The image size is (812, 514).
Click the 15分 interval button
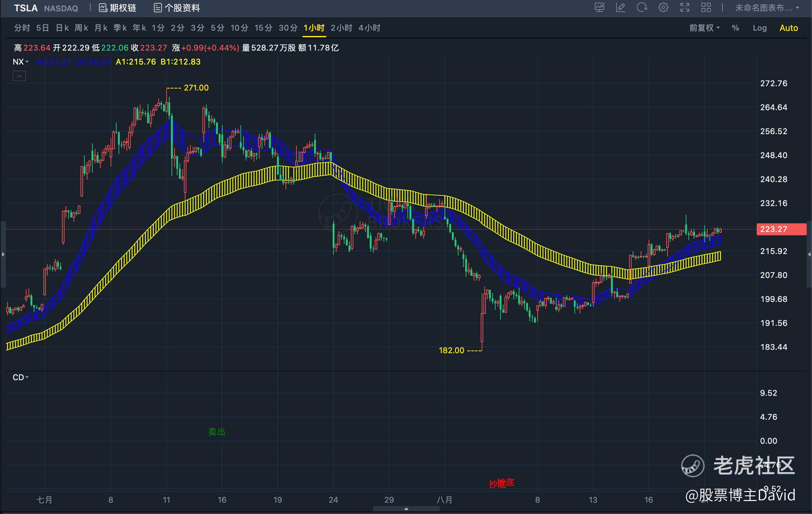(263, 28)
